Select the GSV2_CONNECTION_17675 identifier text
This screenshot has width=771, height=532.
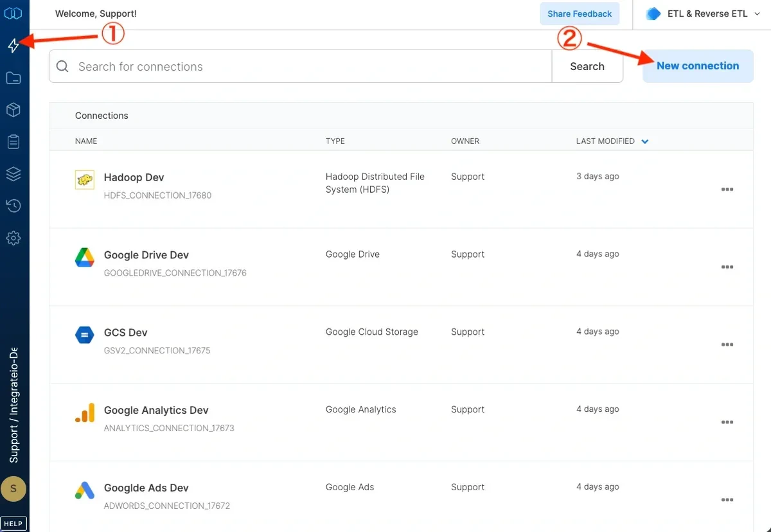(x=157, y=351)
